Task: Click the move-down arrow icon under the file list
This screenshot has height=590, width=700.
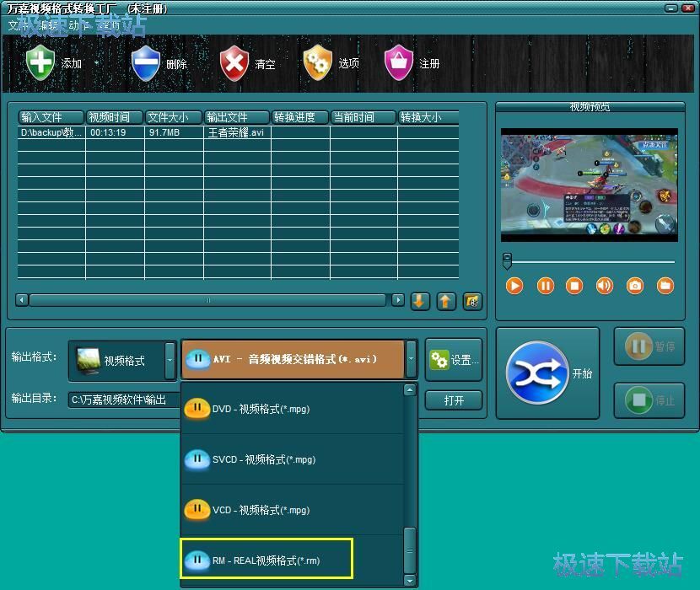Action: (x=420, y=301)
